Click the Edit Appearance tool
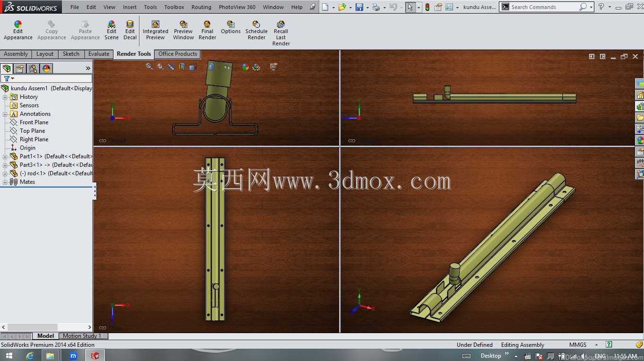Screen dimensions: 644x361 click(18, 30)
